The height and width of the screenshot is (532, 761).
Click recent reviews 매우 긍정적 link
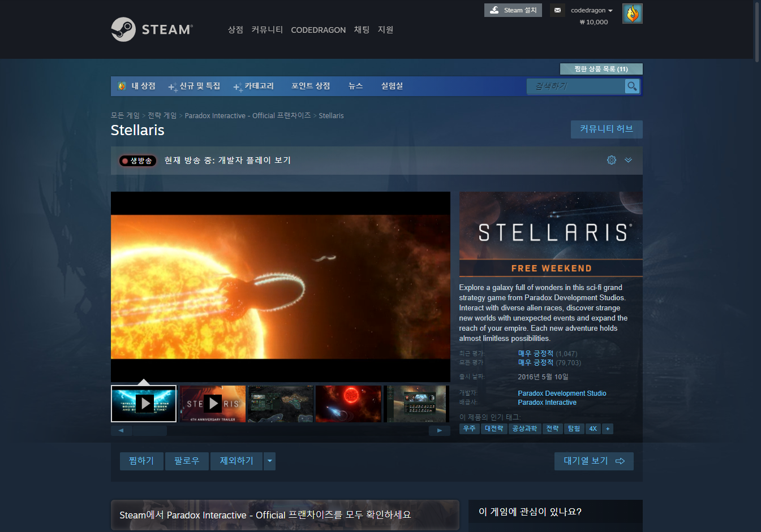pos(535,354)
